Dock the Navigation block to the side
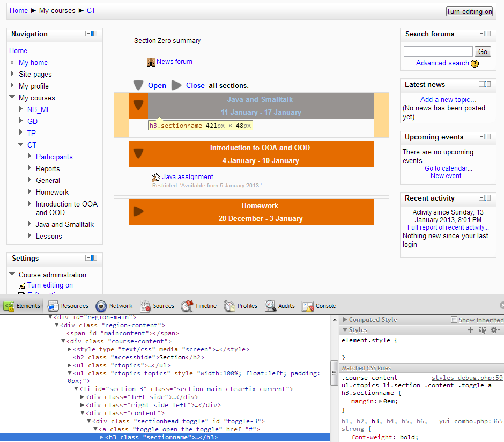This screenshot has height=442, width=504. 94,33
